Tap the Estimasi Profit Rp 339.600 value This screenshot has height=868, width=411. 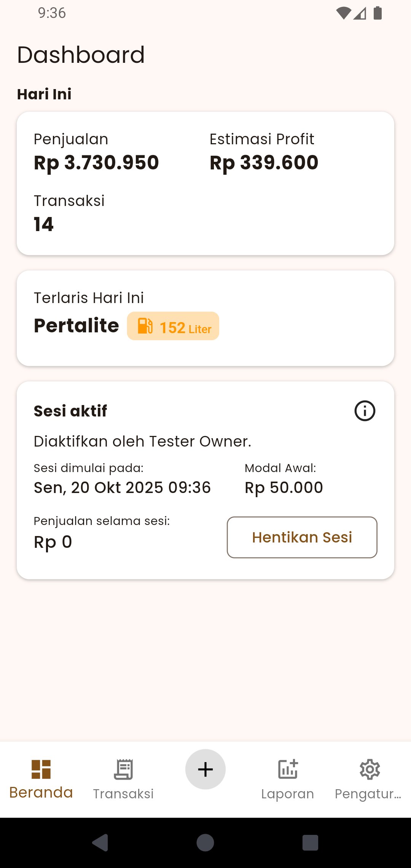point(264,163)
